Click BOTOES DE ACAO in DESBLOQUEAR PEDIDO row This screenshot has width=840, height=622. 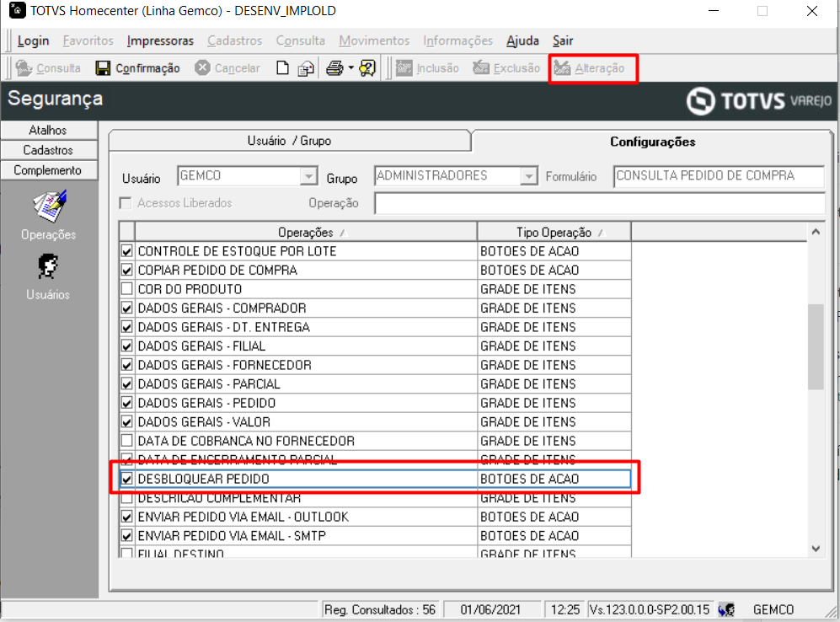click(x=529, y=479)
